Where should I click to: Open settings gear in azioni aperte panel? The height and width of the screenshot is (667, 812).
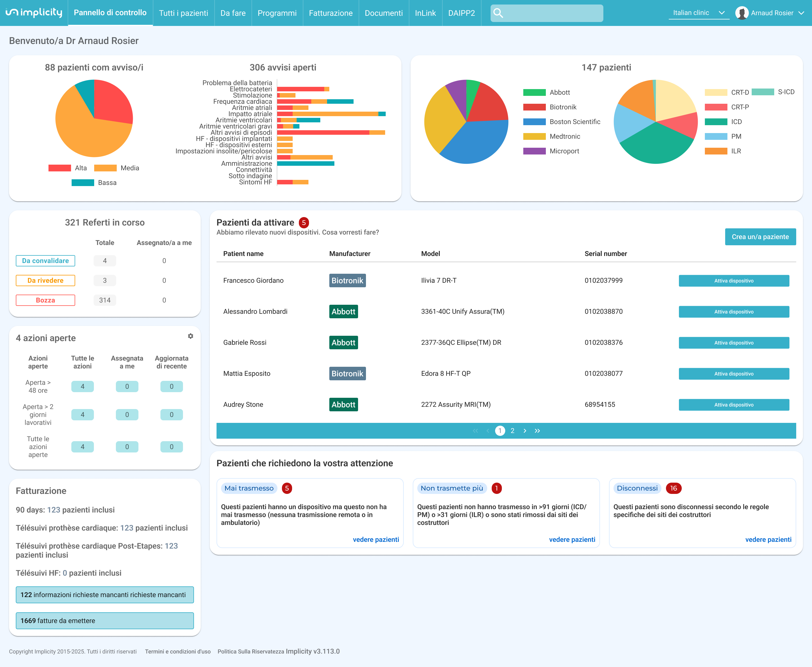click(x=190, y=336)
